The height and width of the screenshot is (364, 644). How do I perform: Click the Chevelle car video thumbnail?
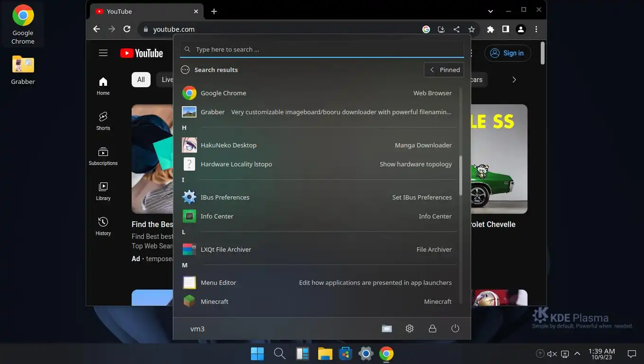[499, 159]
